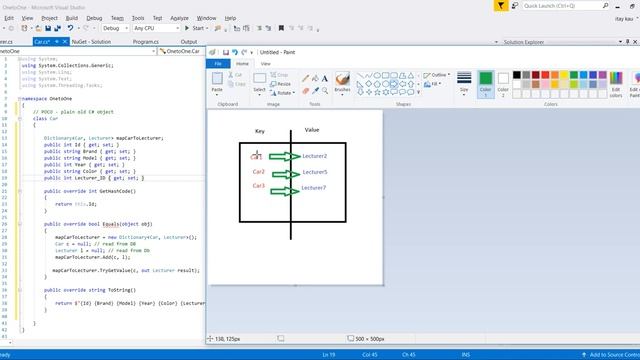Switch to the Output tab
The image size is (640, 360).
pos(189,42)
